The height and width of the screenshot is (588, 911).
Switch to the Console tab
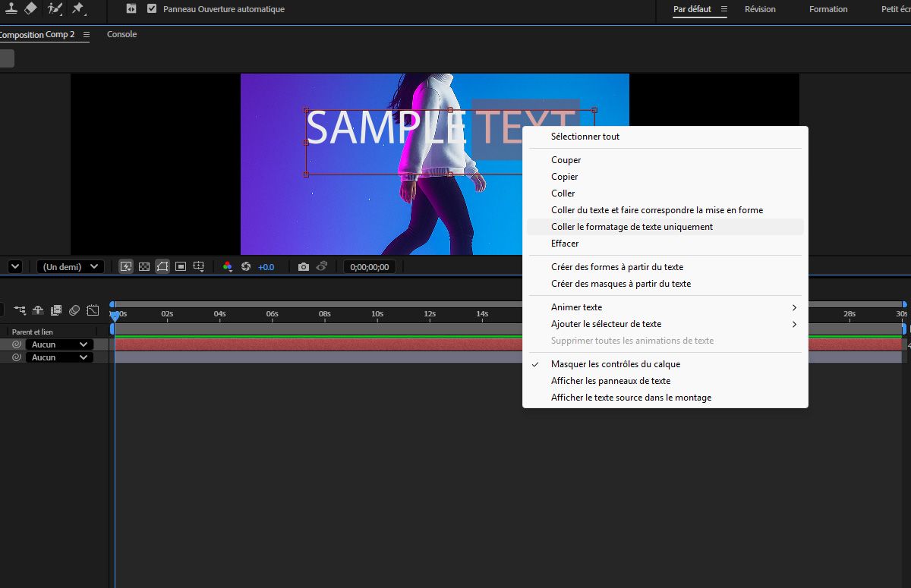point(121,34)
